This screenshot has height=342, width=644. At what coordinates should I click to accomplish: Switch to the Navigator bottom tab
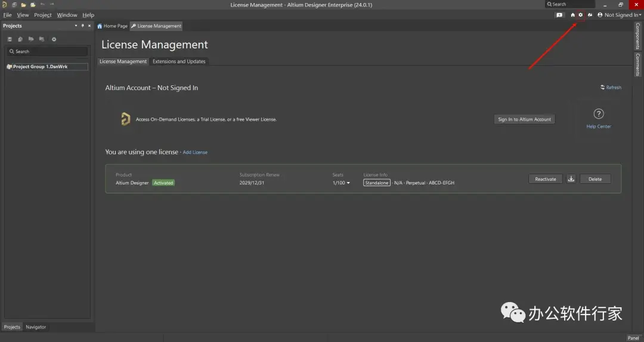pyautogui.click(x=36, y=327)
